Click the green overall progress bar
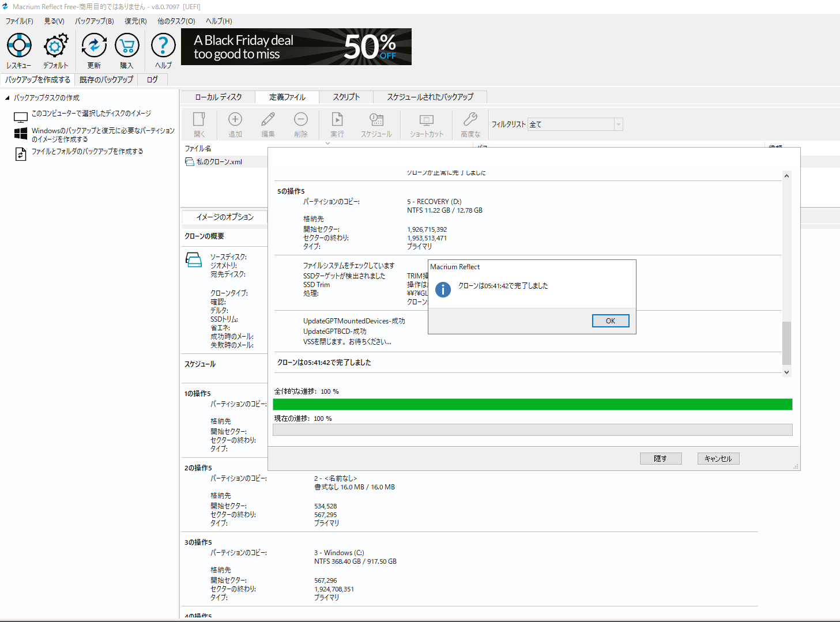This screenshot has height=622, width=840. pos(532,405)
